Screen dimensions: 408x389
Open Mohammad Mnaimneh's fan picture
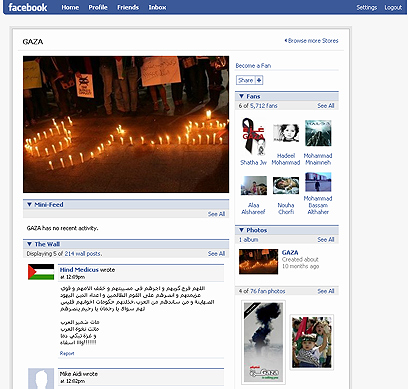click(318, 133)
